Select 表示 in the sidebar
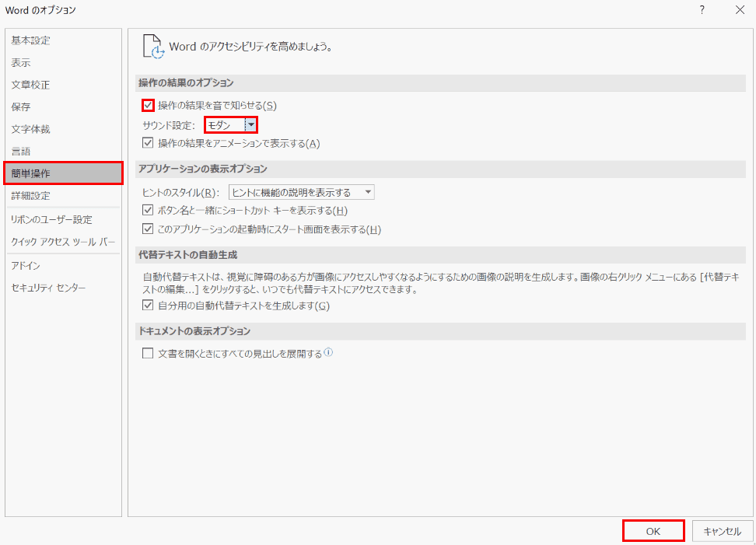The width and height of the screenshot is (756, 545). pyautogui.click(x=63, y=63)
